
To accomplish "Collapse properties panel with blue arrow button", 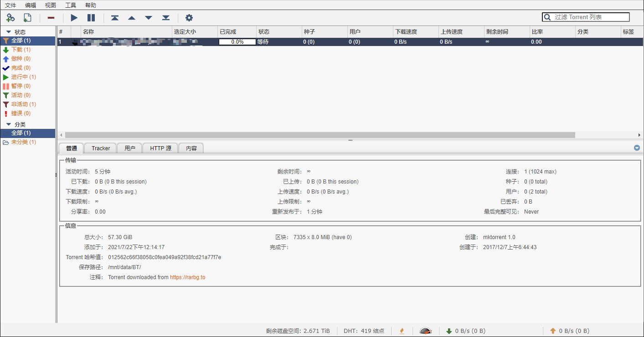I will (x=637, y=148).
